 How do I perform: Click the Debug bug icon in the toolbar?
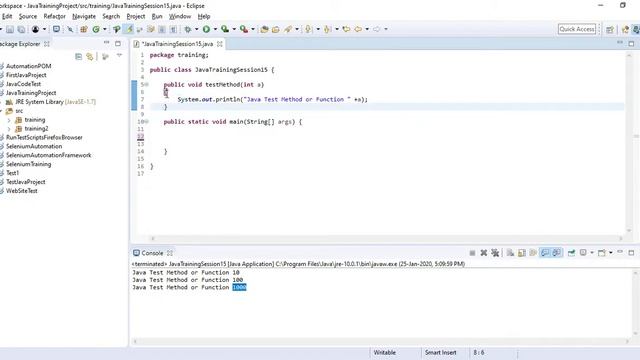[x=188, y=29]
